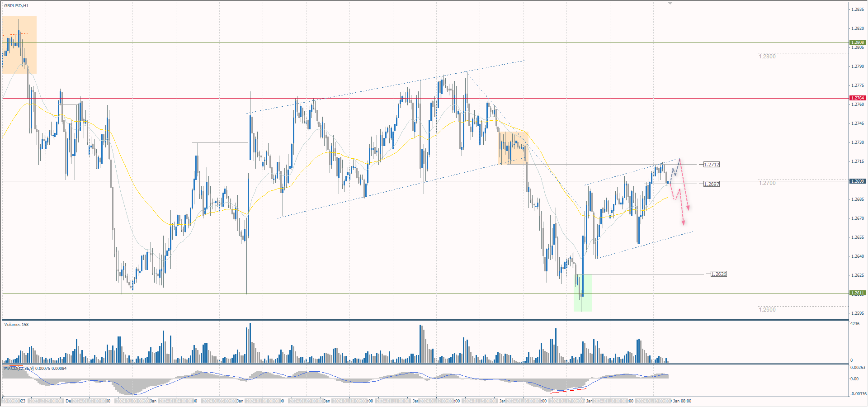868x407 pixels.
Task: Click the 1.2670 price axis value
Action: [858, 218]
